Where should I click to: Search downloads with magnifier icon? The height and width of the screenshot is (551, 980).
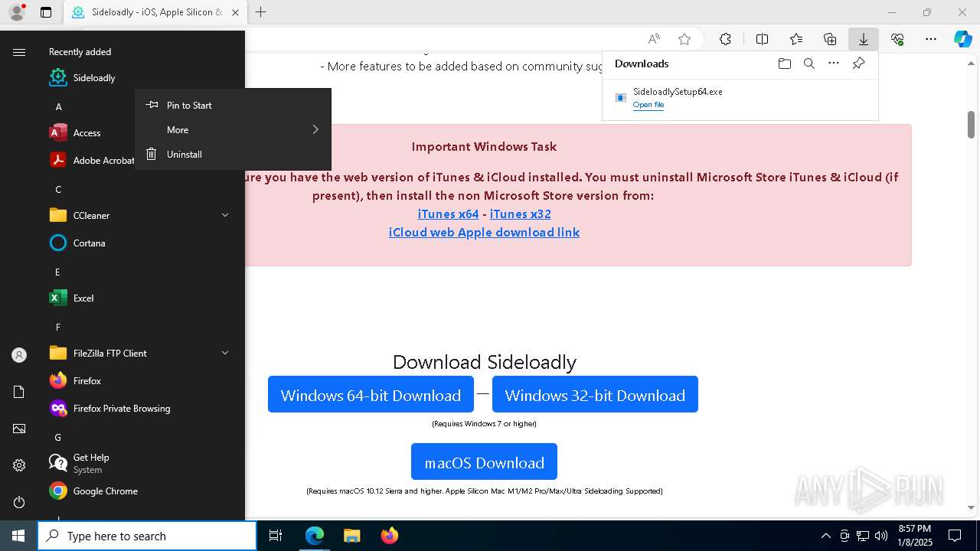click(x=808, y=64)
